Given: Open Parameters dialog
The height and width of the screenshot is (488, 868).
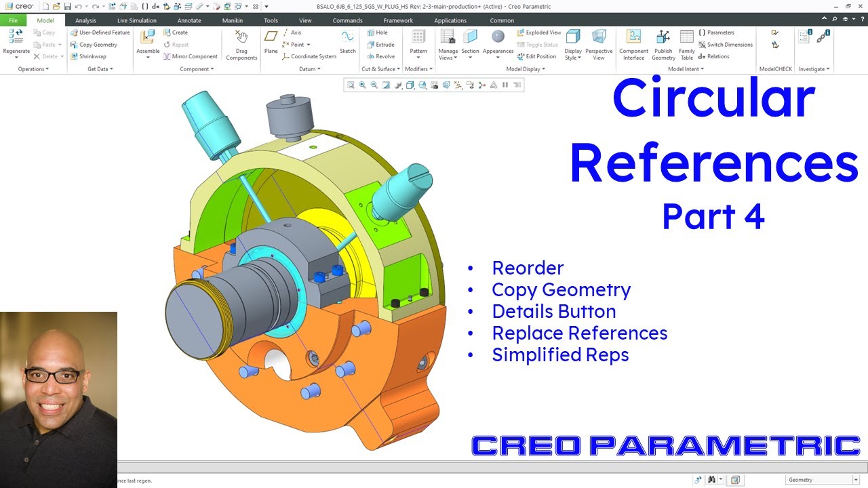Looking at the screenshot, I should (x=716, y=33).
